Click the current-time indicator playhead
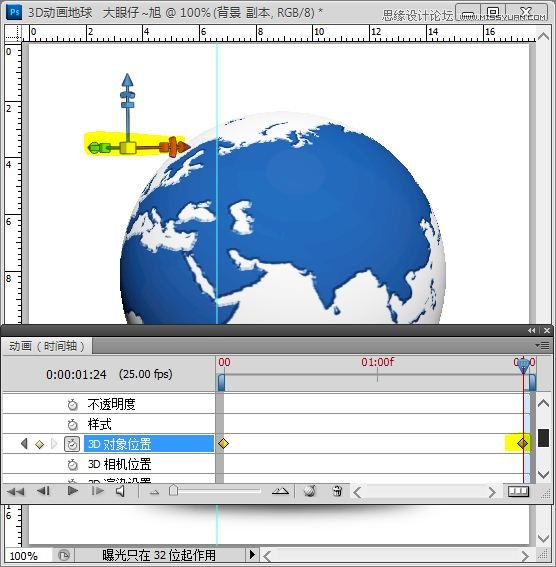Screen dimensions: 556x567 pyautogui.click(x=523, y=367)
